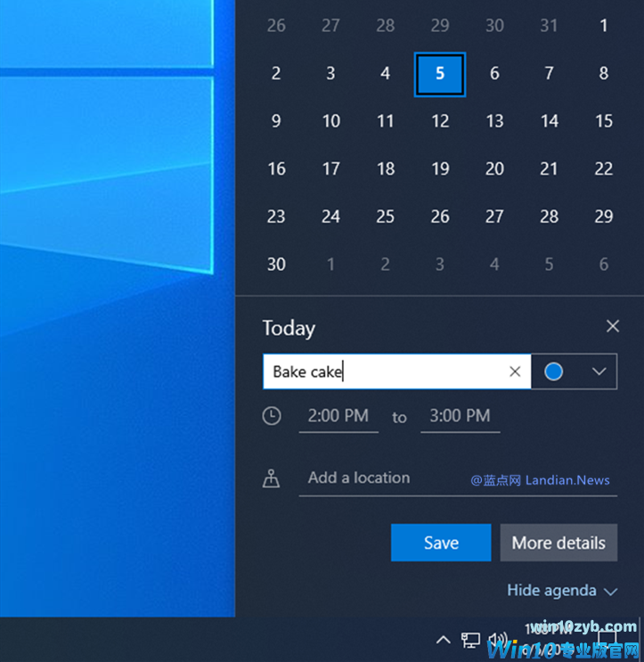Clear the Bake cake event name text

(515, 372)
